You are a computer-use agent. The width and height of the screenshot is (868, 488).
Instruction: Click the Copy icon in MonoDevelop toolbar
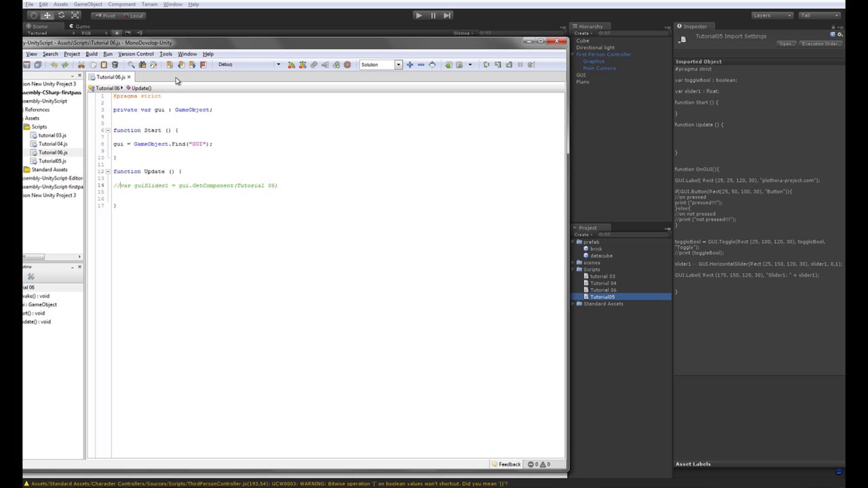point(93,65)
